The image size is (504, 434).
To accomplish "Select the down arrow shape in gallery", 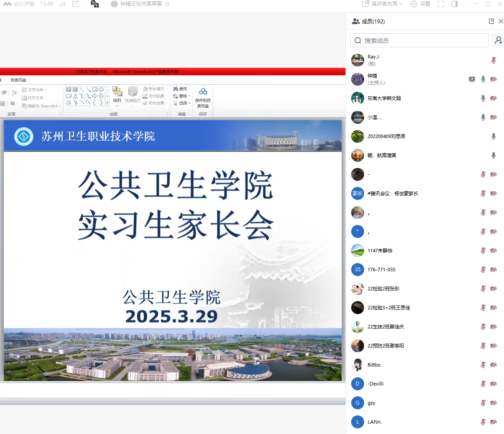I will (x=101, y=96).
